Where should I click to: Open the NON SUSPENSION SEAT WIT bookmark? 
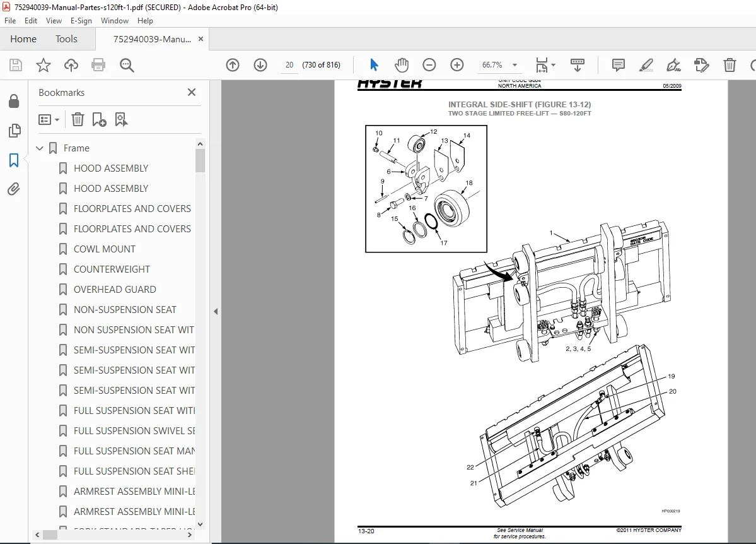click(134, 330)
